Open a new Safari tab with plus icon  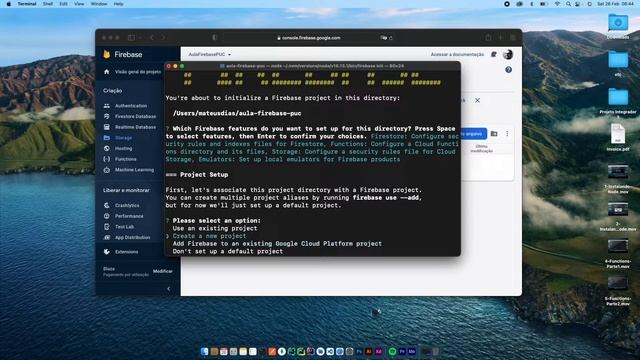click(x=500, y=38)
